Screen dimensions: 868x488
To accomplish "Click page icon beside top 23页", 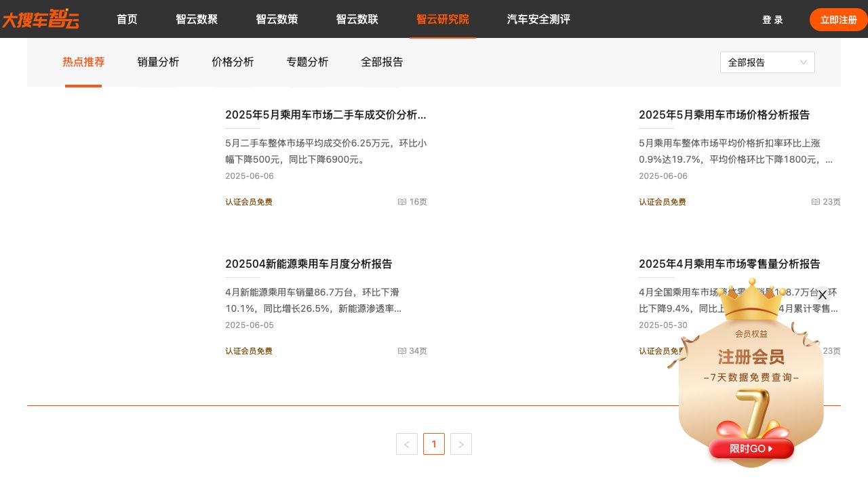I will 816,202.
